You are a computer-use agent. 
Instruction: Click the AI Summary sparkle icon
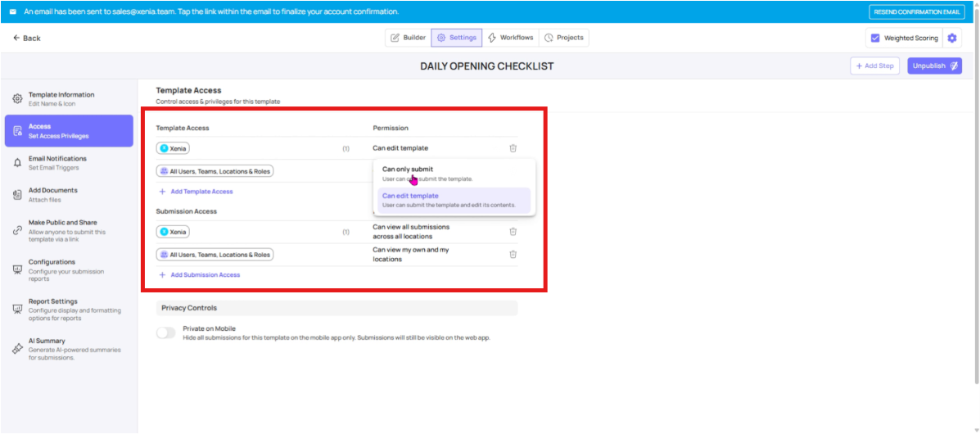coord(17,349)
